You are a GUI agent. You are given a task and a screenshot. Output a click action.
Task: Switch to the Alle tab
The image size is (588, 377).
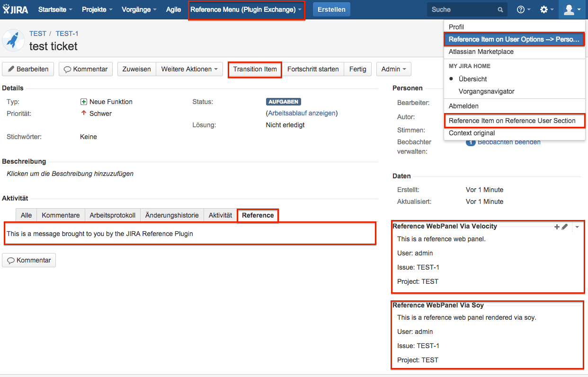(27, 215)
